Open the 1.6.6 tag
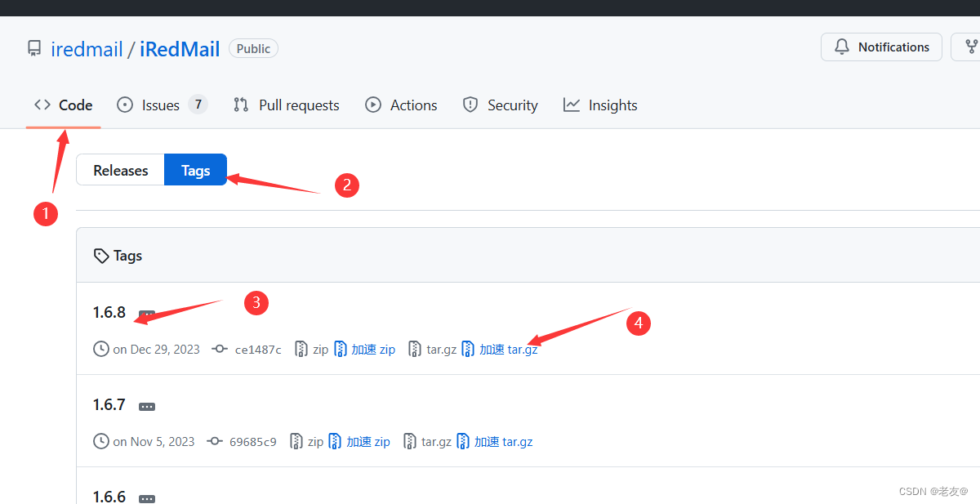Image resolution: width=980 pixels, height=504 pixels. (x=109, y=496)
